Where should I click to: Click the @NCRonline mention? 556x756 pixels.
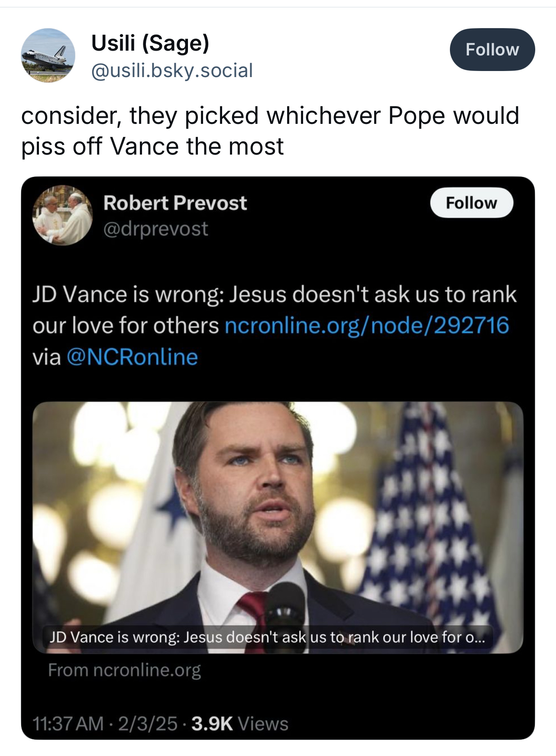point(132,357)
